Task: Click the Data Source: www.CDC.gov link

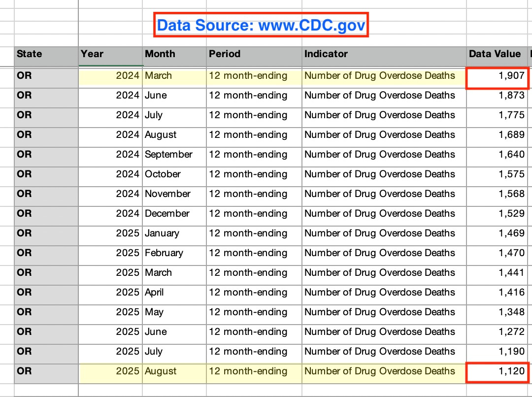Action: tap(261, 24)
